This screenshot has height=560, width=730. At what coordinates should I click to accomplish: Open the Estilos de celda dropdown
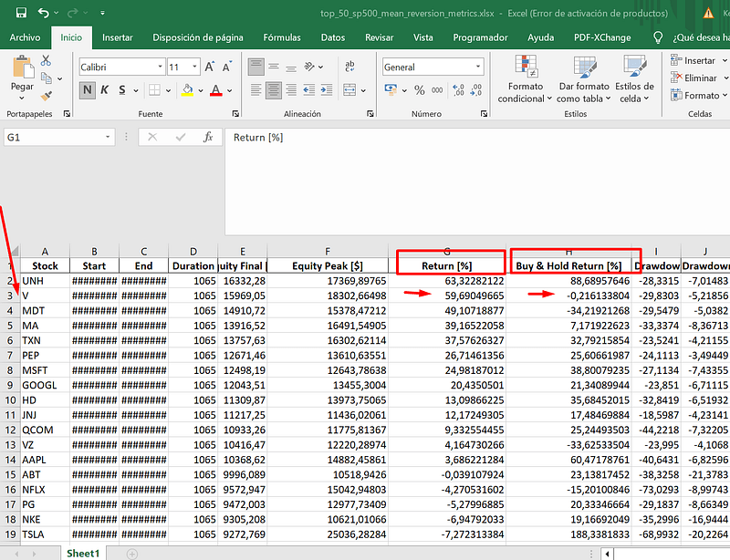(634, 78)
